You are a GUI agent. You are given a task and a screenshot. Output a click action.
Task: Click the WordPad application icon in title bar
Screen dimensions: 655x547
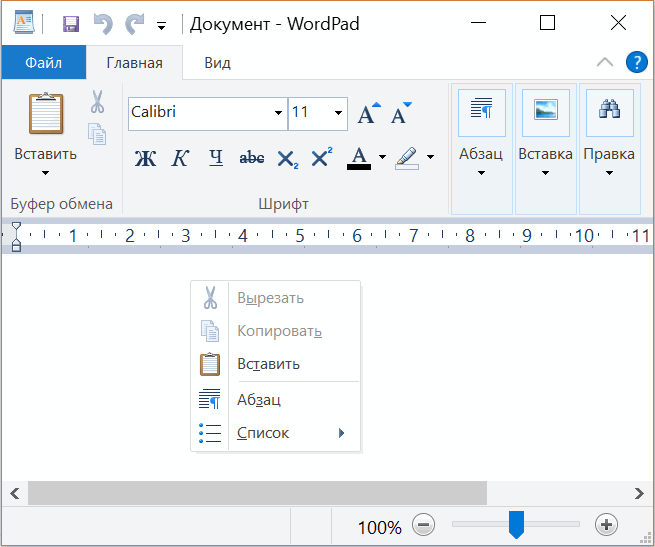[x=24, y=23]
